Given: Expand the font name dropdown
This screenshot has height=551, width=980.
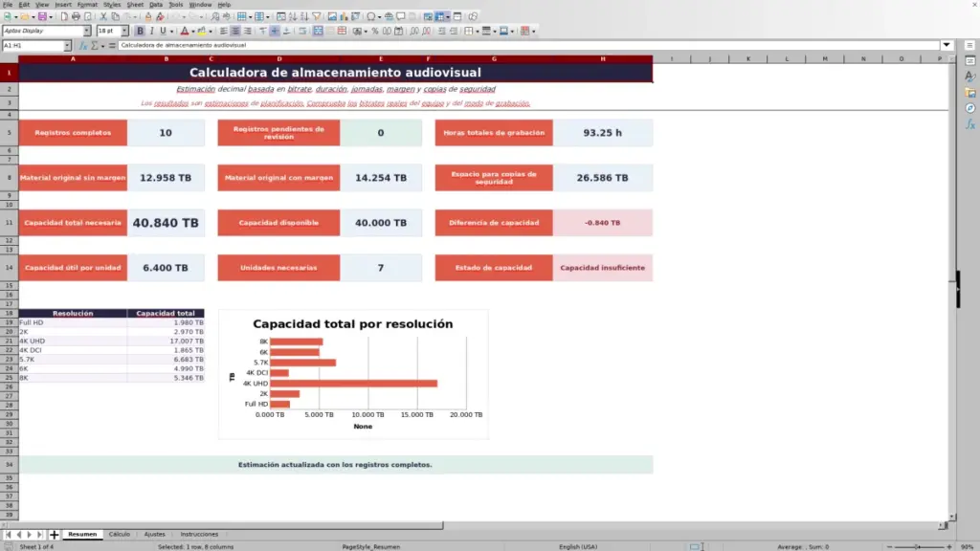Looking at the screenshot, I should pos(86,31).
